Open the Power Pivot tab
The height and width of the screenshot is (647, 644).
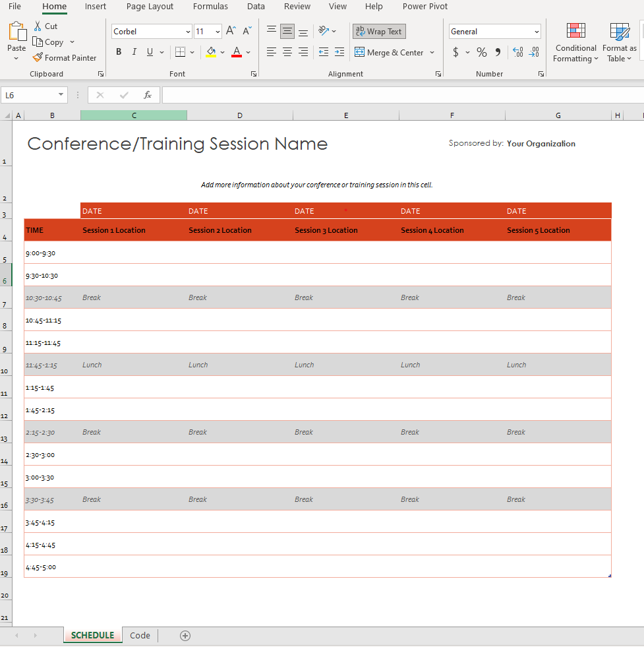424,7
